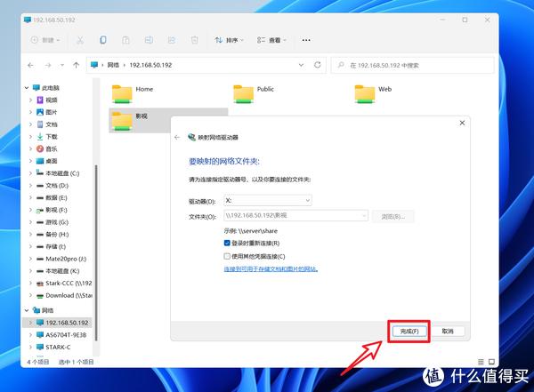
Task: Select 桌面 in the navigation pane
Action: (52, 161)
